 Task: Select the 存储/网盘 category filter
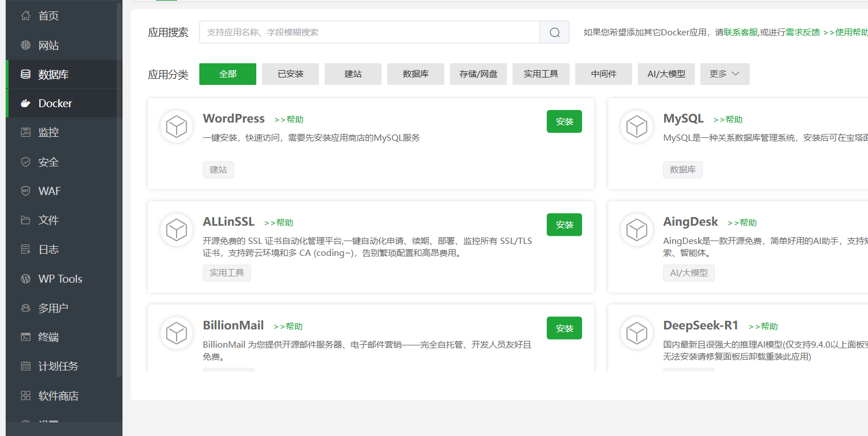(478, 74)
